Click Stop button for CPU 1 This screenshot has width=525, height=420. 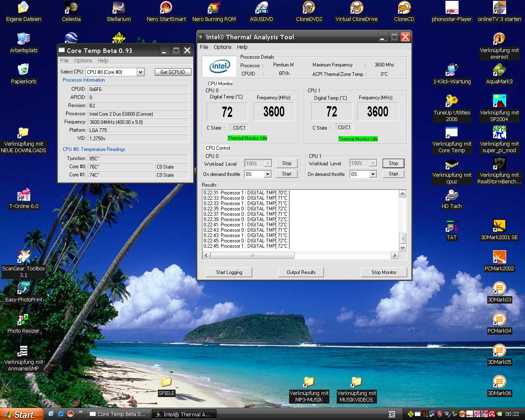tap(393, 163)
